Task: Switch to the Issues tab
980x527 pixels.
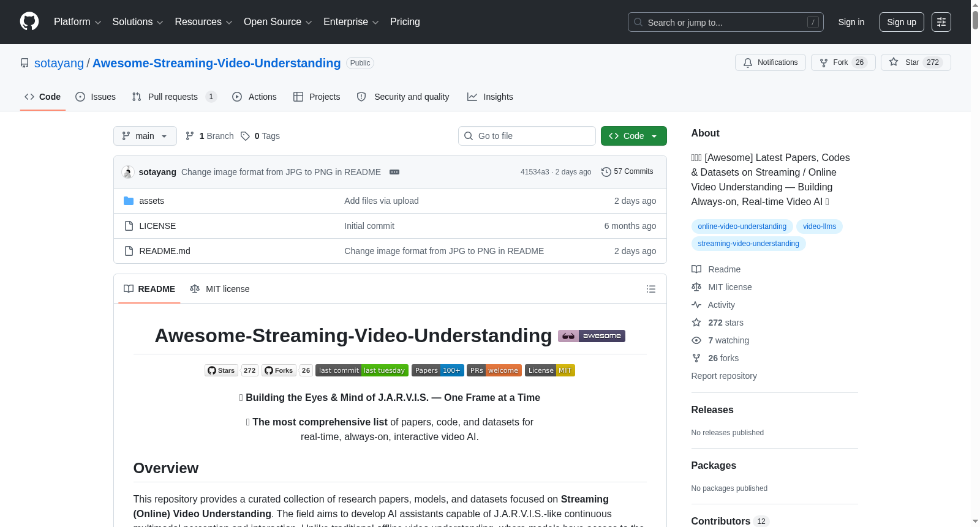Action: tap(96, 97)
